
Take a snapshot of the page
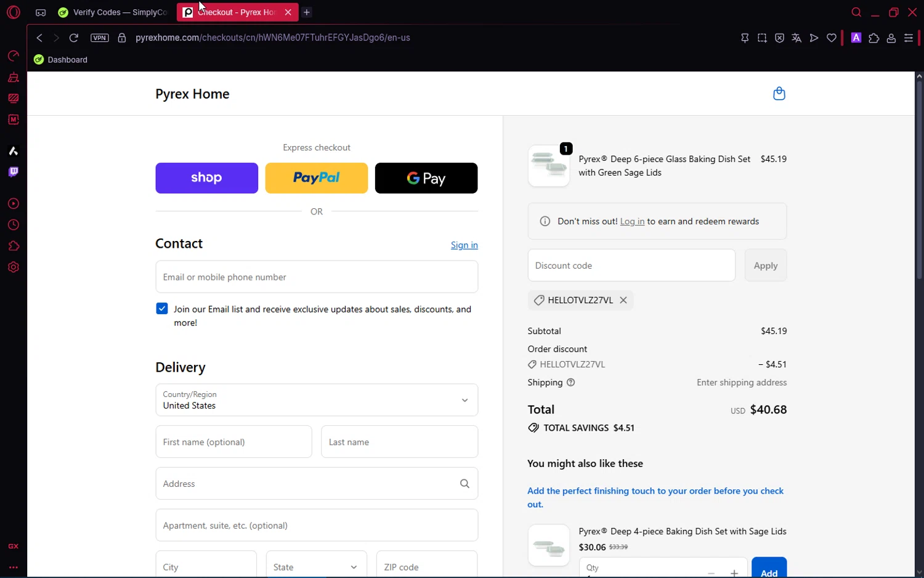pos(762,38)
